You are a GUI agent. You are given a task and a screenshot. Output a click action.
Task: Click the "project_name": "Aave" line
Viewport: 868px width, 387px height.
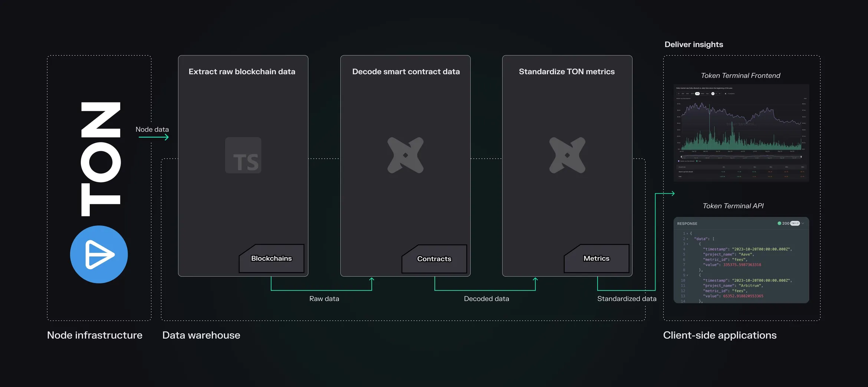(x=729, y=254)
